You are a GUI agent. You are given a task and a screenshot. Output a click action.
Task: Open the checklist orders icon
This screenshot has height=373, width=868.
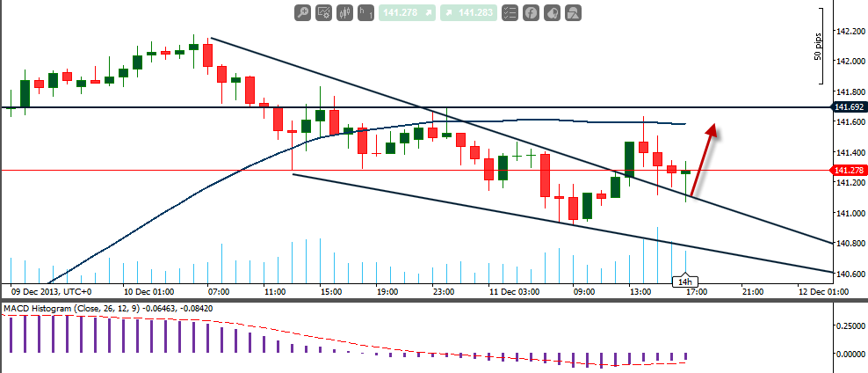pos(510,12)
